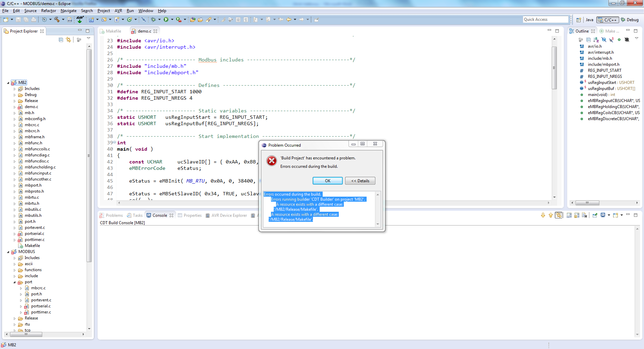Image resolution: width=644 pixels, height=349 pixels.
Task: Click Pin Console icon
Action: click(x=595, y=215)
